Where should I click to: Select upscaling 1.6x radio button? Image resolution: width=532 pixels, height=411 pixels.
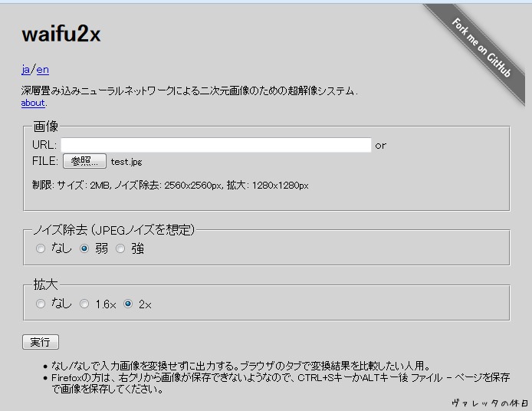click(84, 304)
